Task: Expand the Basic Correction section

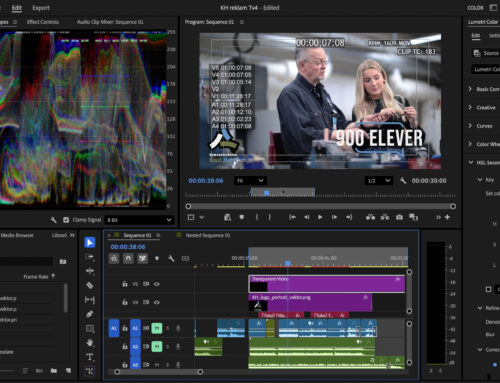Action: point(470,89)
